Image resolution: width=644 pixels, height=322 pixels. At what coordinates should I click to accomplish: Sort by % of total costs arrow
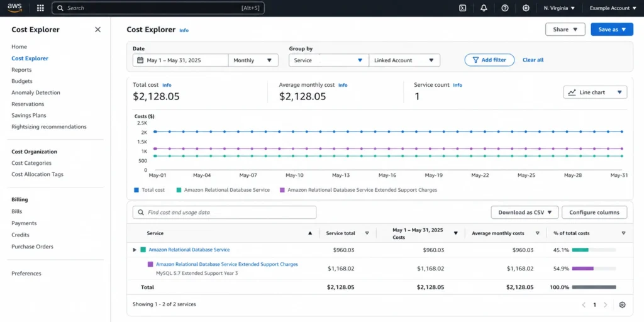623,233
